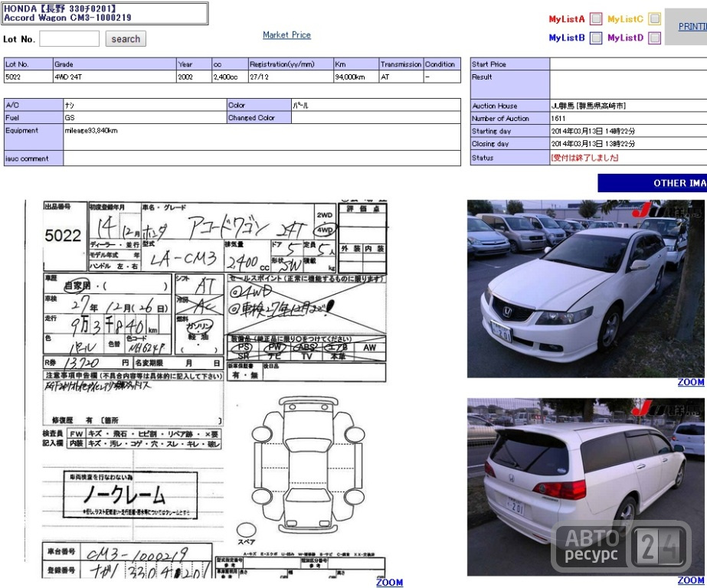Click ZOOM link under rear photo
The width and height of the screenshot is (707, 588).
coord(691,580)
